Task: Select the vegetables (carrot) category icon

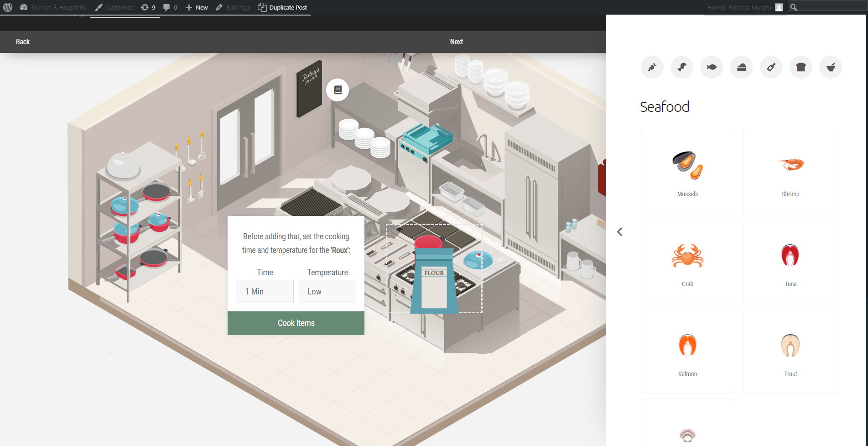Action: pyautogui.click(x=652, y=68)
